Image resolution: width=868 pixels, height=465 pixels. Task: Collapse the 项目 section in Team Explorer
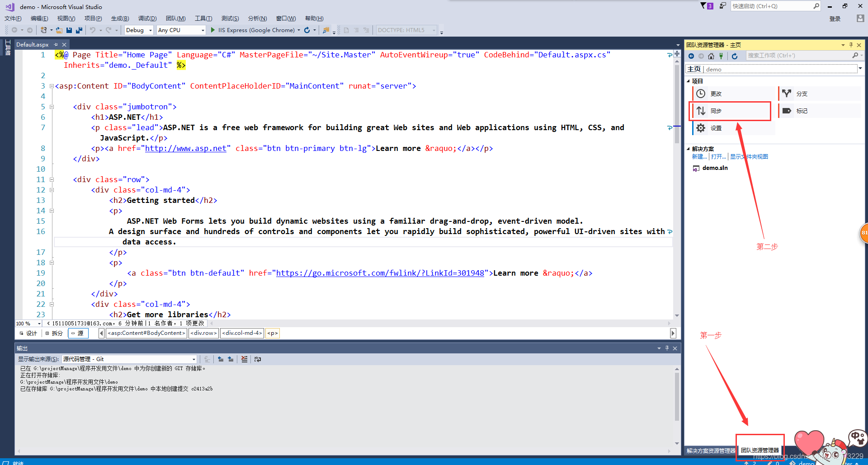pyautogui.click(x=689, y=81)
